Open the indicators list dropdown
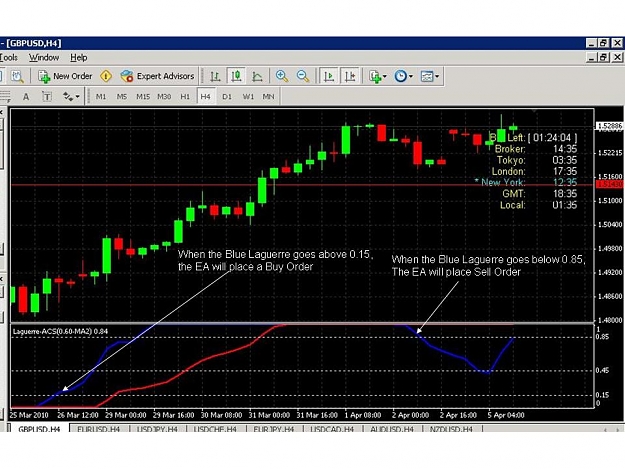This screenshot has height=469, width=625. (377, 76)
